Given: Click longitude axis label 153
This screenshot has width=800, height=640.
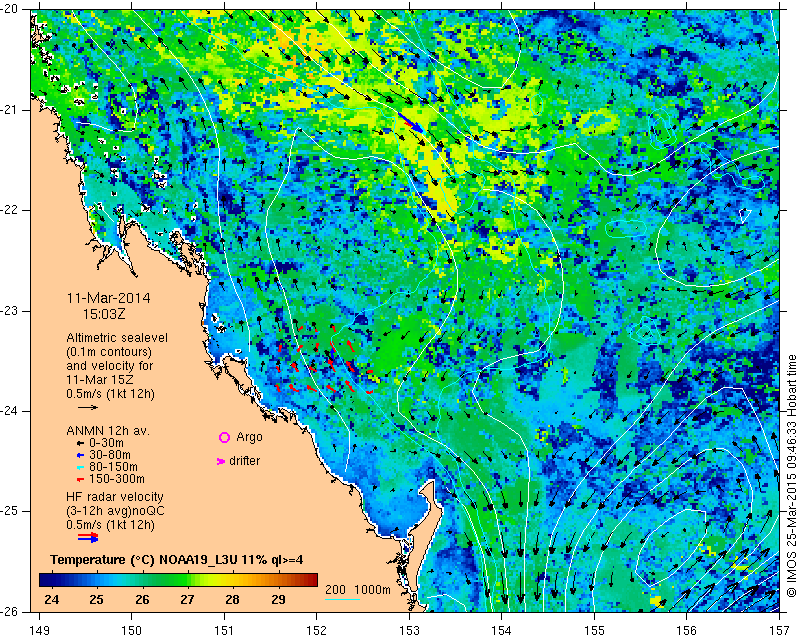Looking at the screenshot, I should pyautogui.click(x=409, y=631).
